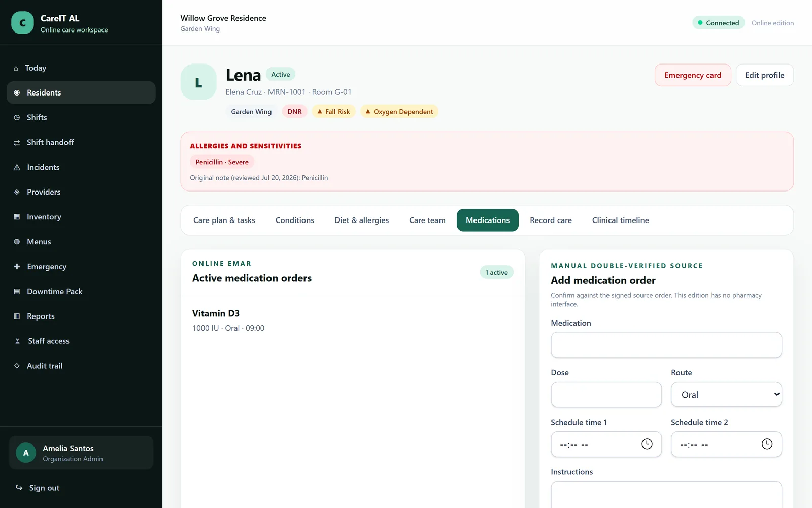This screenshot has width=812, height=508.
Task: Expand the Route dropdown showing Oral
Action: tap(726, 395)
